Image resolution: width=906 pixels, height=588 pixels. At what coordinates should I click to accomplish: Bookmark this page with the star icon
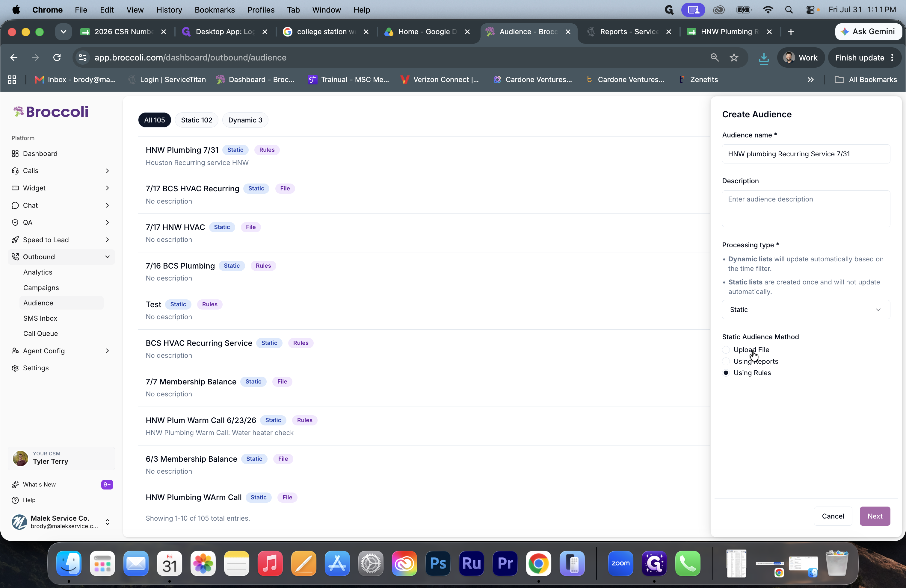coord(734,57)
